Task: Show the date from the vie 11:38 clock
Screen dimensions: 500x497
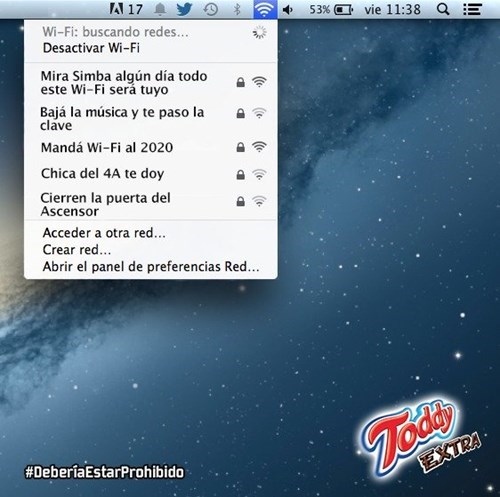Action: tap(392, 10)
